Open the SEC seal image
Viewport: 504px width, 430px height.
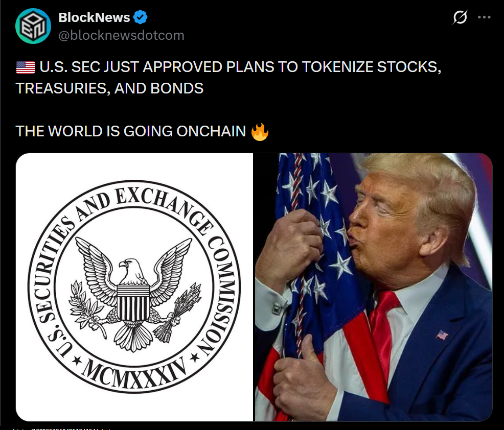pyautogui.click(x=134, y=287)
